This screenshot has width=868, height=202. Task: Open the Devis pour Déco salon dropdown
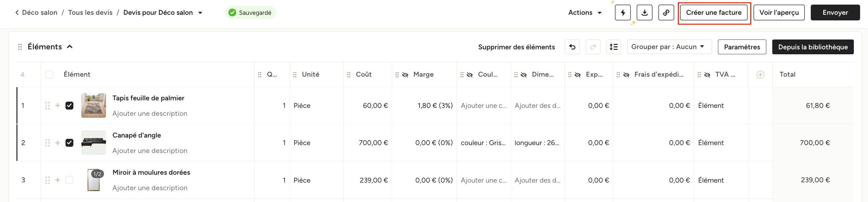coord(200,13)
